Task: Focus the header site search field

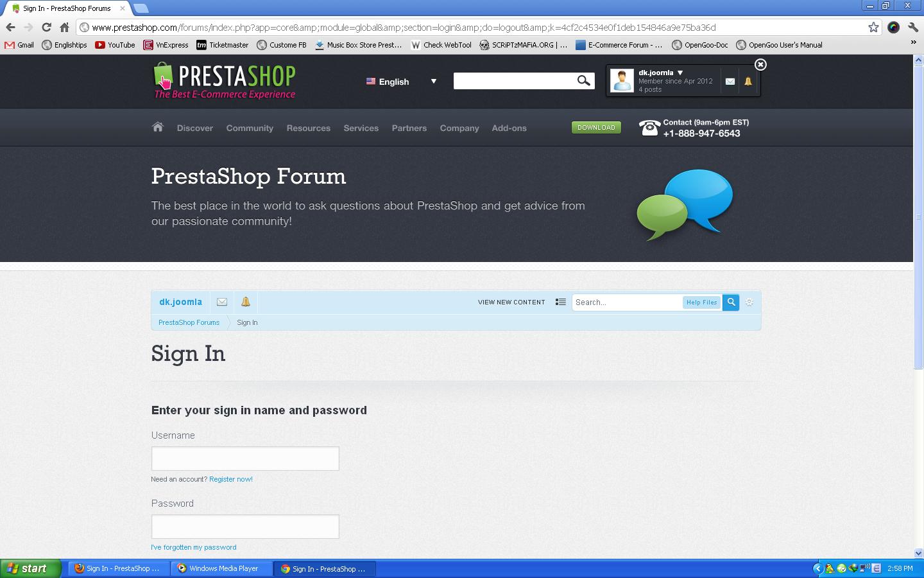Action: tap(513, 81)
